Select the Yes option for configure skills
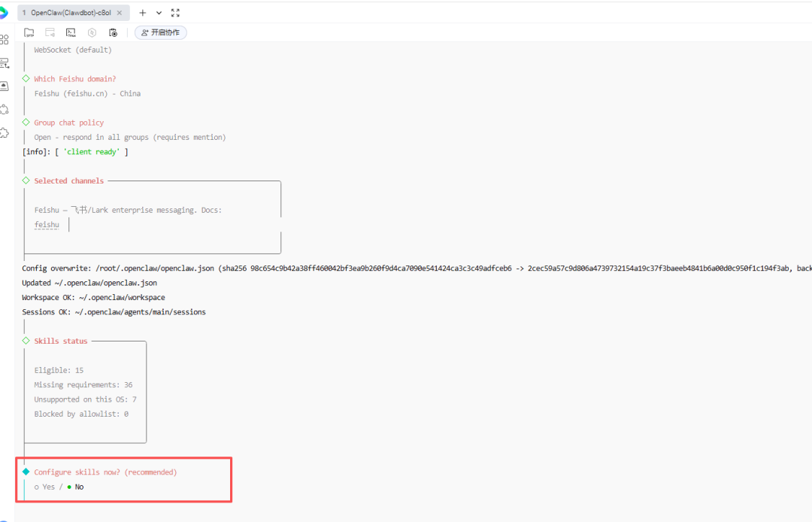812x522 pixels. pos(44,487)
